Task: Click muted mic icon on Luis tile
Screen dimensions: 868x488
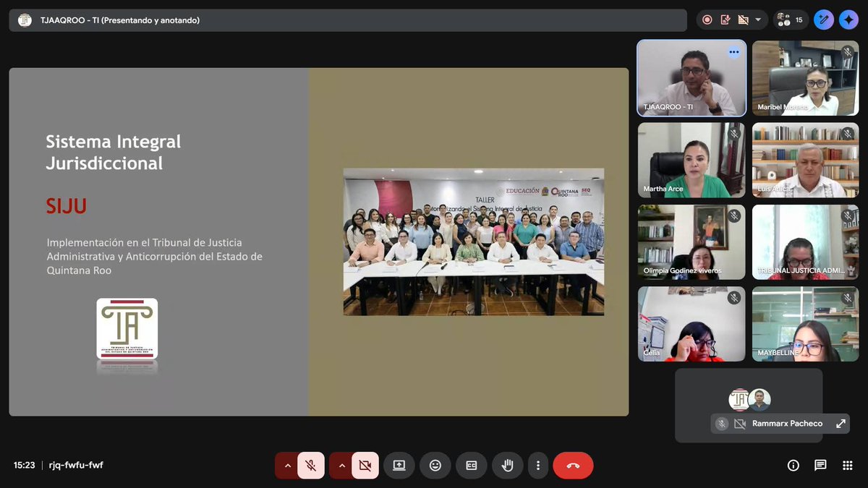Action: 848,134
